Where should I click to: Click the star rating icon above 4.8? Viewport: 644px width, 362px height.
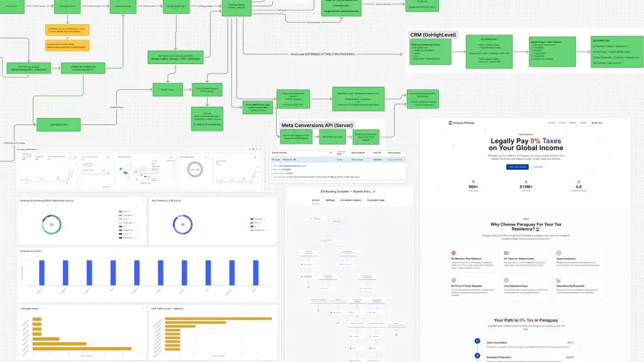tap(579, 182)
